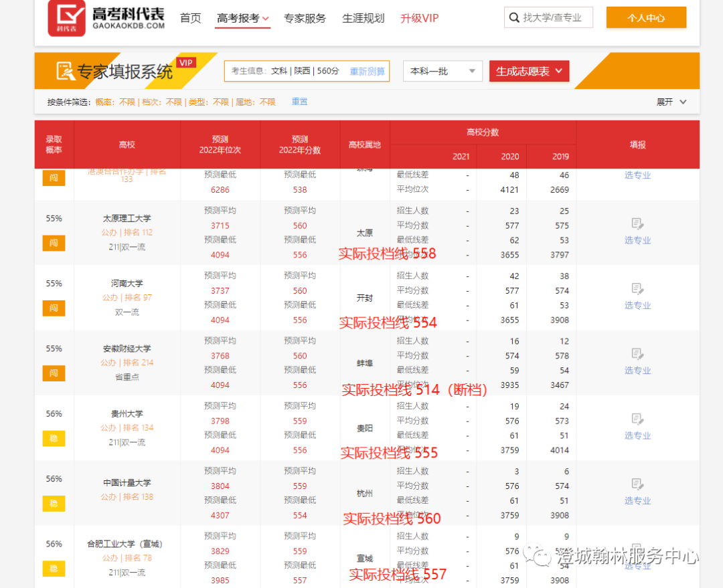Open the 生成志愿表 dropdown button
The height and width of the screenshot is (588, 723).
point(529,71)
